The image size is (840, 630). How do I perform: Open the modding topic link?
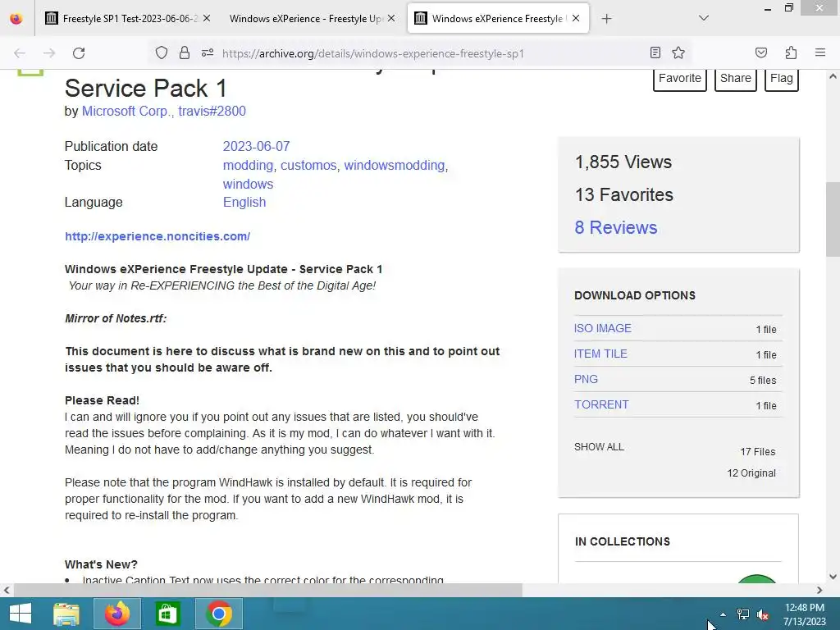coord(248,165)
